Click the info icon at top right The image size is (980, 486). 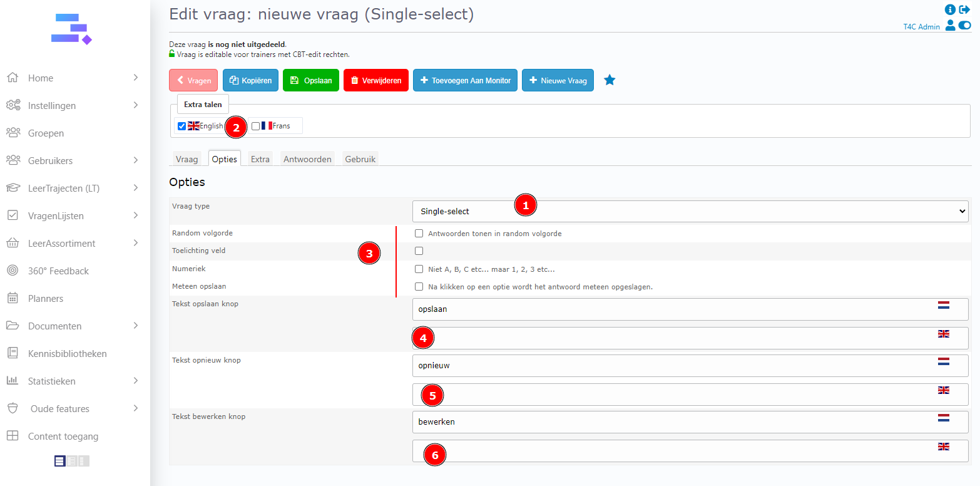(x=950, y=9)
